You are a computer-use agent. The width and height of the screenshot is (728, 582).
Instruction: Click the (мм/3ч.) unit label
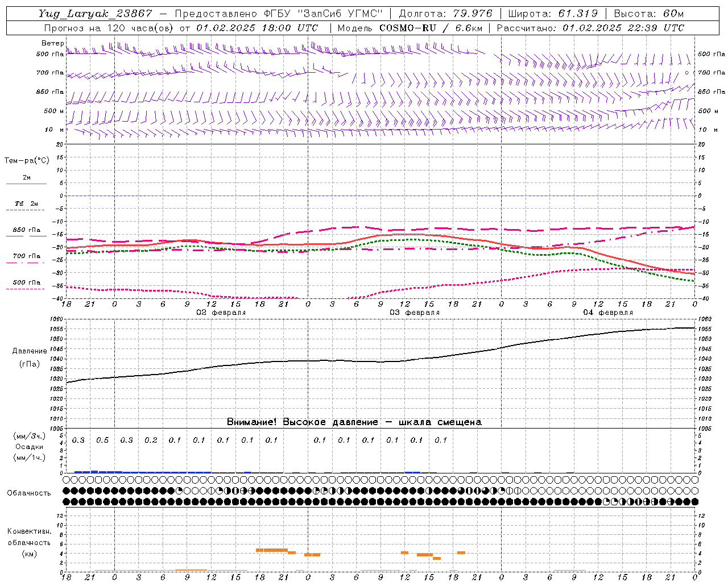(x=30, y=436)
